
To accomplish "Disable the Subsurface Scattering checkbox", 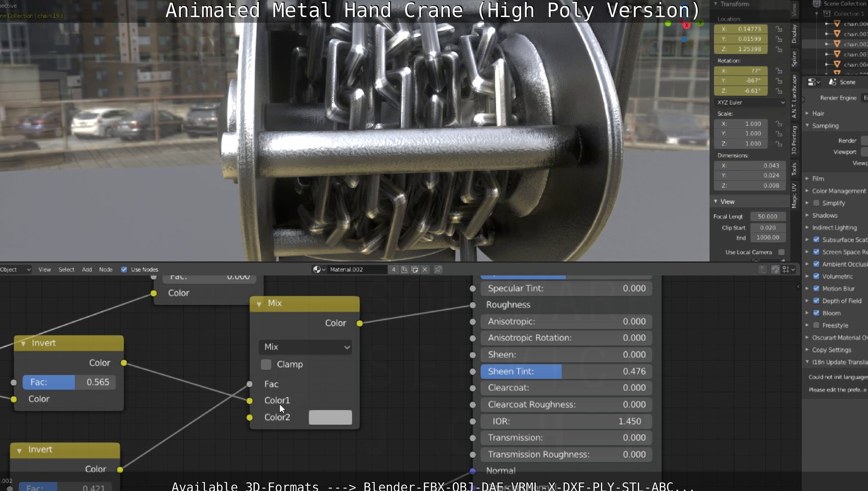I will 816,240.
